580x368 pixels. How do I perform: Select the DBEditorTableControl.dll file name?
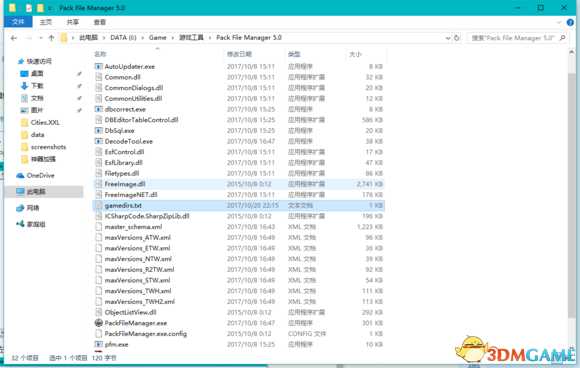[x=141, y=120]
